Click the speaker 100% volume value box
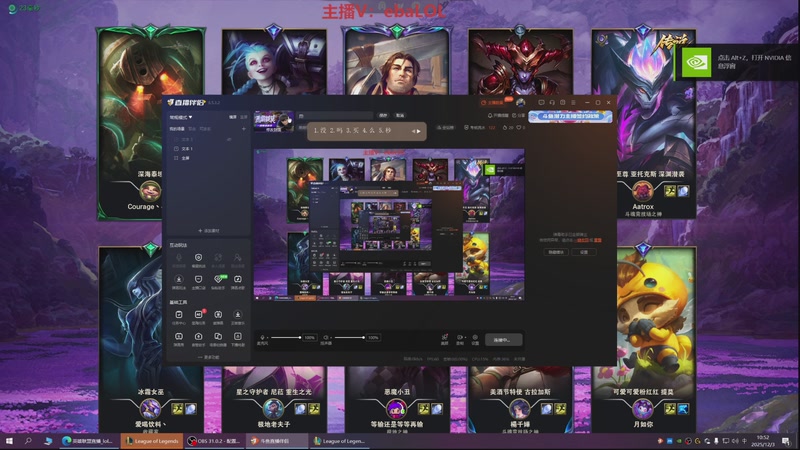Viewport: 800px width, 450px height. pos(373,338)
